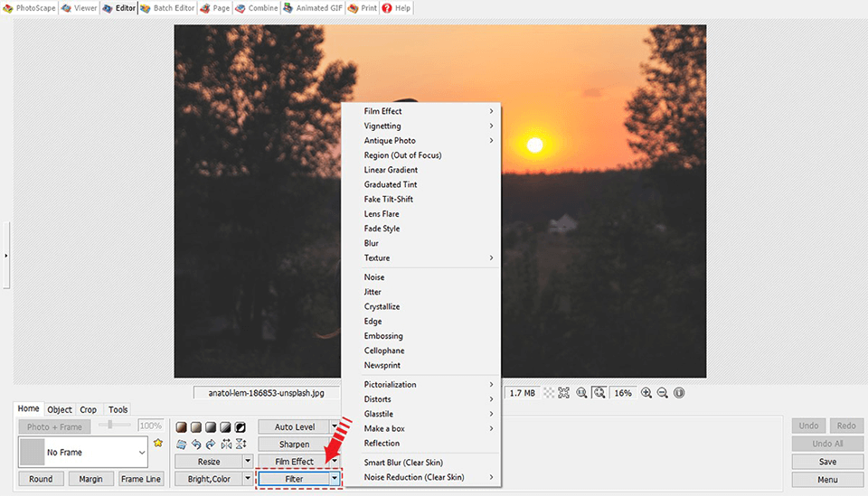Click the Save button
This screenshot has width=868, height=496.
[x=827, y=462]
